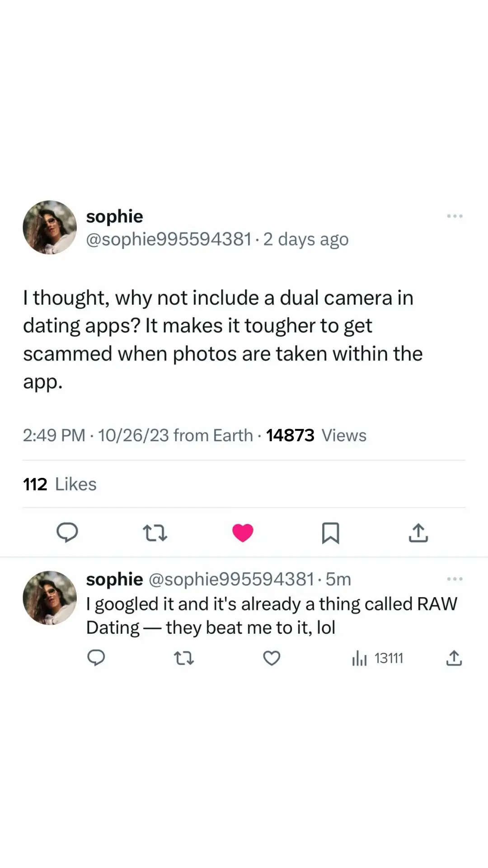The image size is (488, 868).
Task: Click the retweet icon on sophie's reply tweet
Action: pyautogui.click(x=184, y=658)
